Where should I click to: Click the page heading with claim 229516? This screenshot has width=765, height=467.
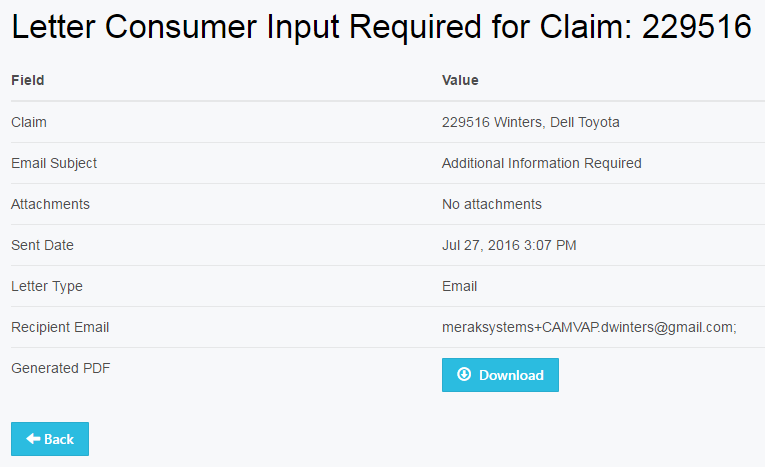click(x=381, y=28)
